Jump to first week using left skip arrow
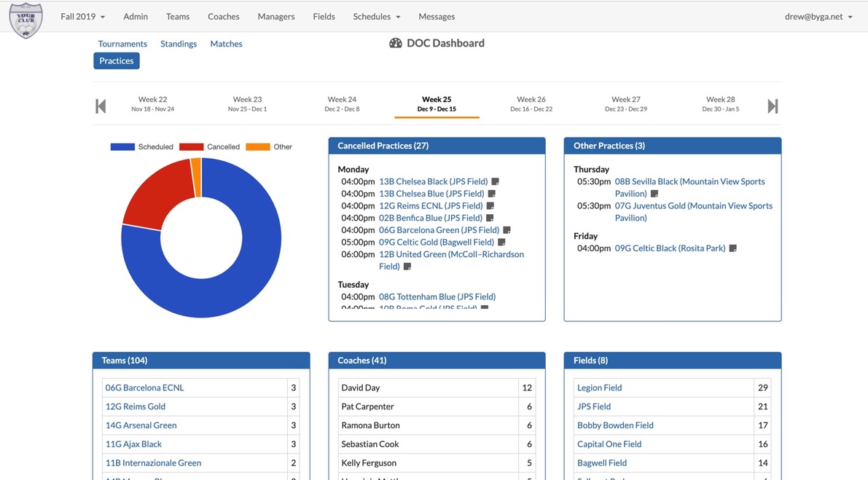Viewport: 868px width, 480px height. pyautogui.click(x=100, y=105)
